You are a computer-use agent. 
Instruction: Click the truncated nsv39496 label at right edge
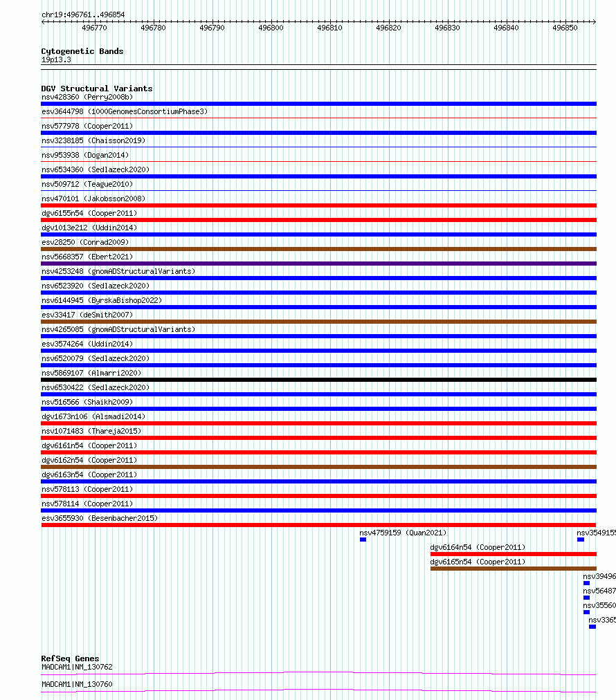coord(599,576)
